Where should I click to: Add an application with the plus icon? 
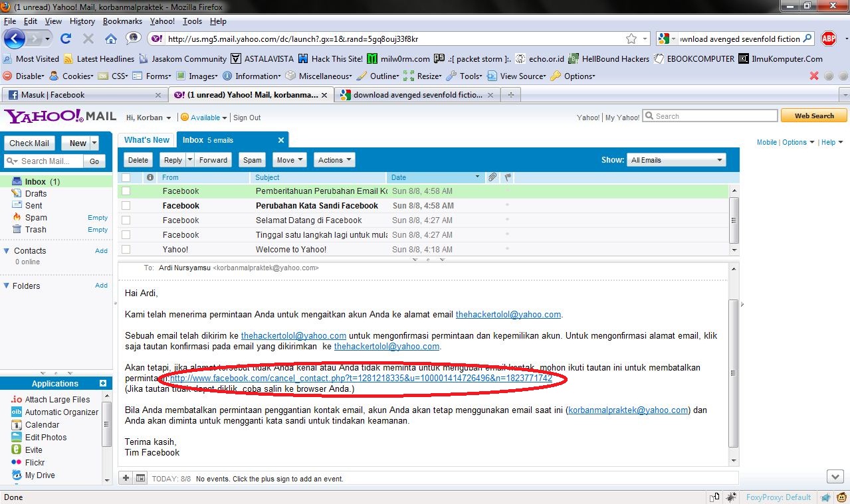(103, 383)
